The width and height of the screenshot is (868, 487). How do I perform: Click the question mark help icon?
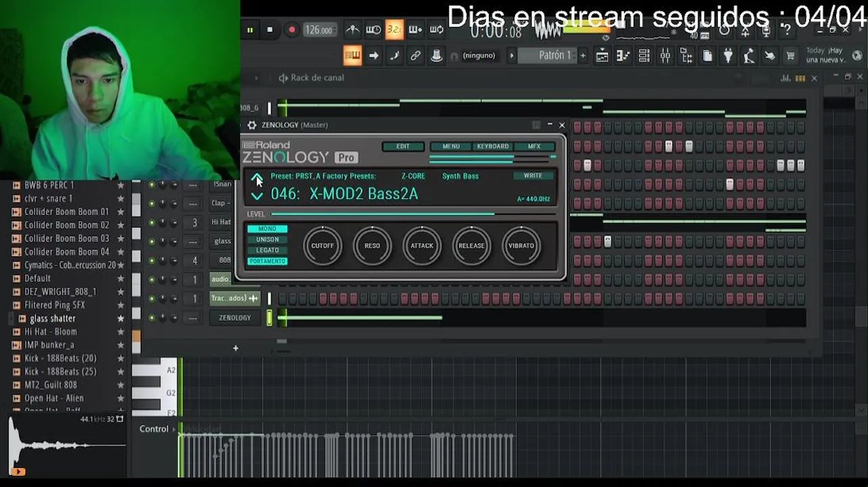click(x=787, y=30)
